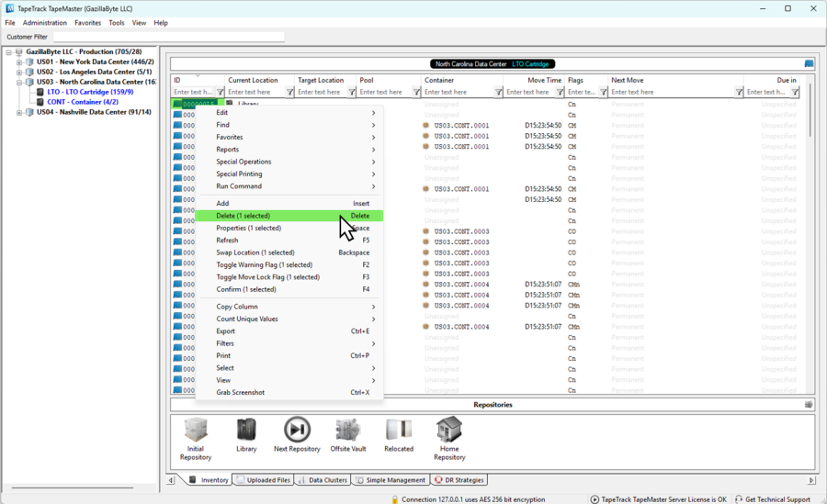Choose Confirm (1 selected) from context menu

click(289, 289)
